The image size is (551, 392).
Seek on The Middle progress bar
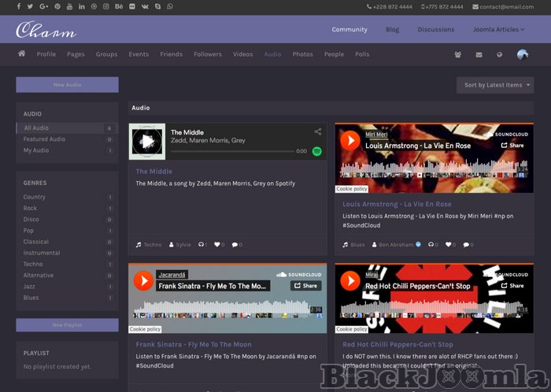(x=236, y=151)
